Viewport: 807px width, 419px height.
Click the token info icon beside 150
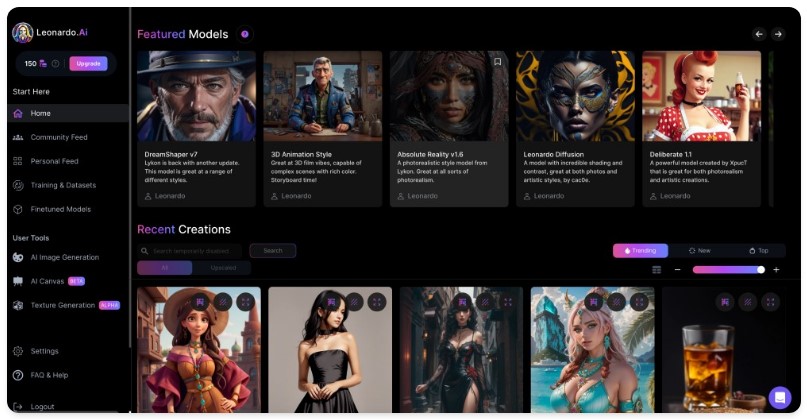point(55,64)
